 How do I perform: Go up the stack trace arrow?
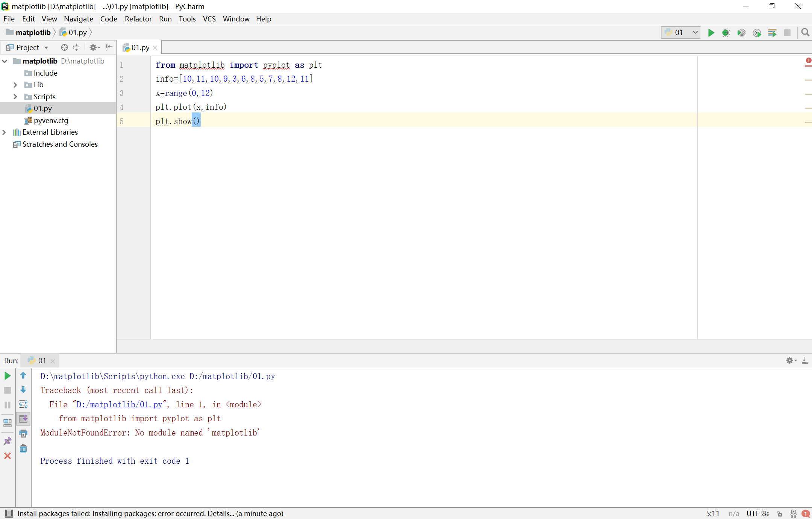23,375
